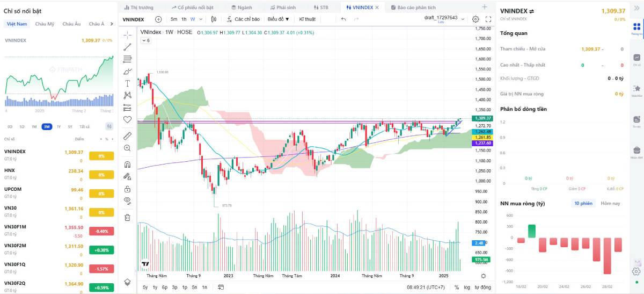Click the Hôm nay button

pyautogui.click(x=610, y=203)
